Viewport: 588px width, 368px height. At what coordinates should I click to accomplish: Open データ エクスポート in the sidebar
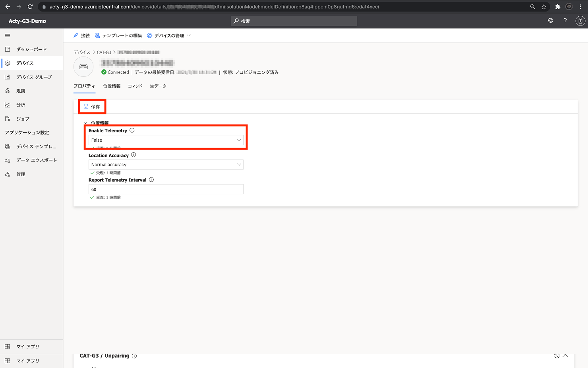click(31, 160)
